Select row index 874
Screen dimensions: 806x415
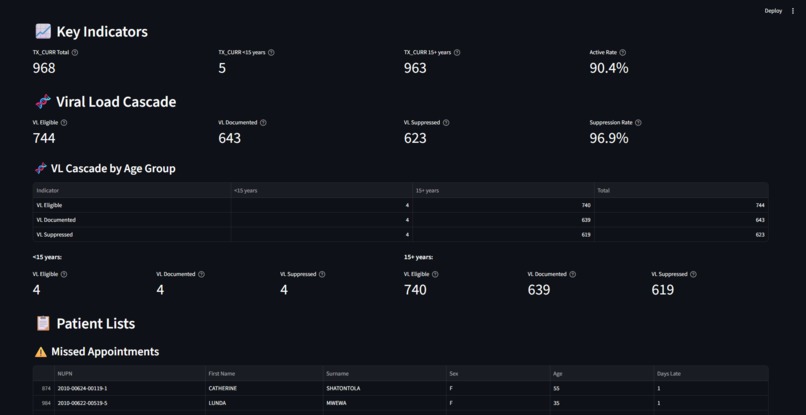[44, 388]
